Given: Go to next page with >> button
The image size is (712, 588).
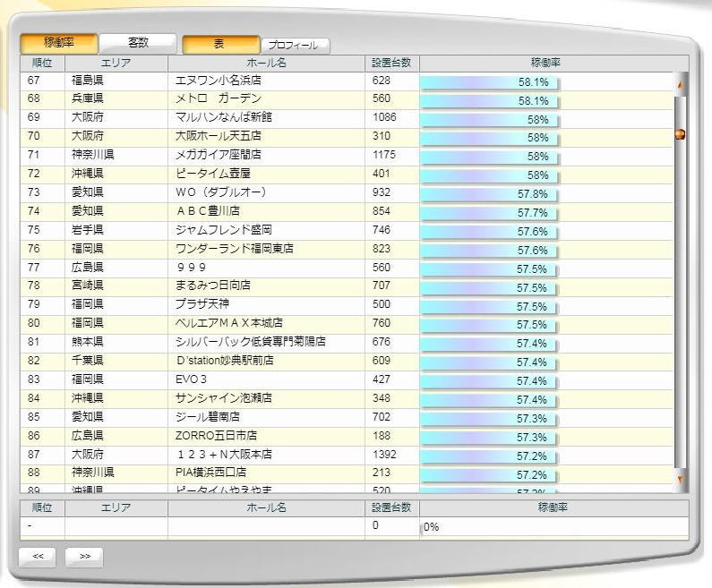Looking at the screenshot, I should click(84, 558).
